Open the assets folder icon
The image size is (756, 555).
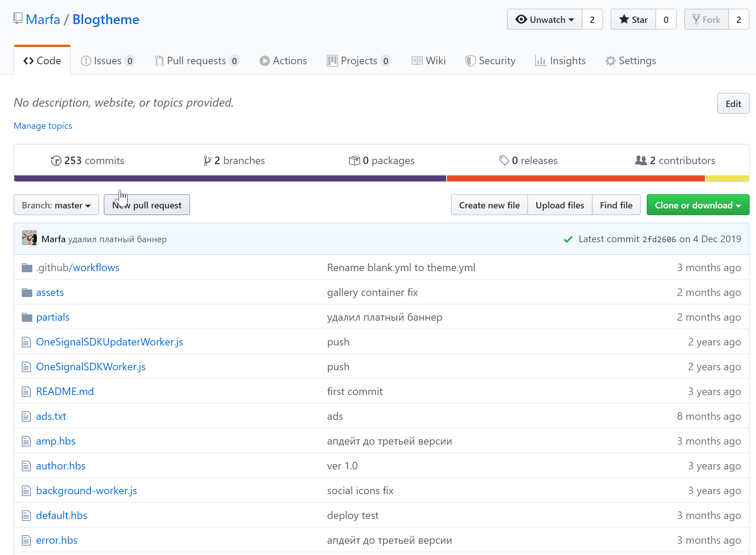tap(27, 293)
